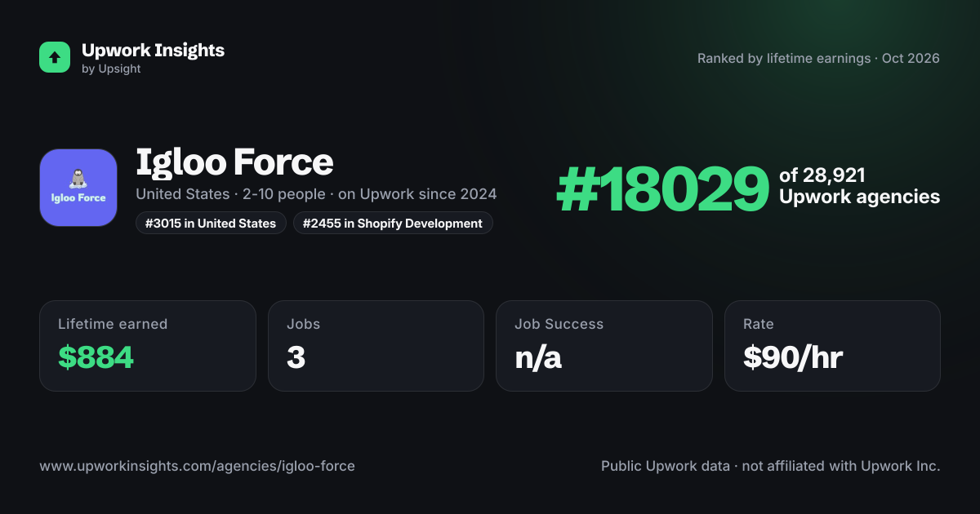Select the Upwork Insights brand title
The width and height of the screenshot is (980, 514).
click(x=154, y=51)
